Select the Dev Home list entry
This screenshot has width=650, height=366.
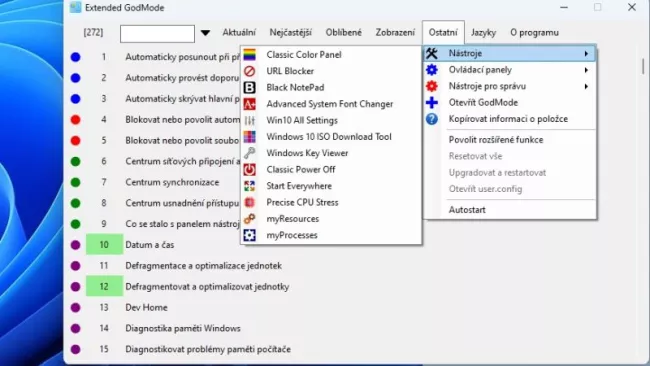click(x=146, y=308)
